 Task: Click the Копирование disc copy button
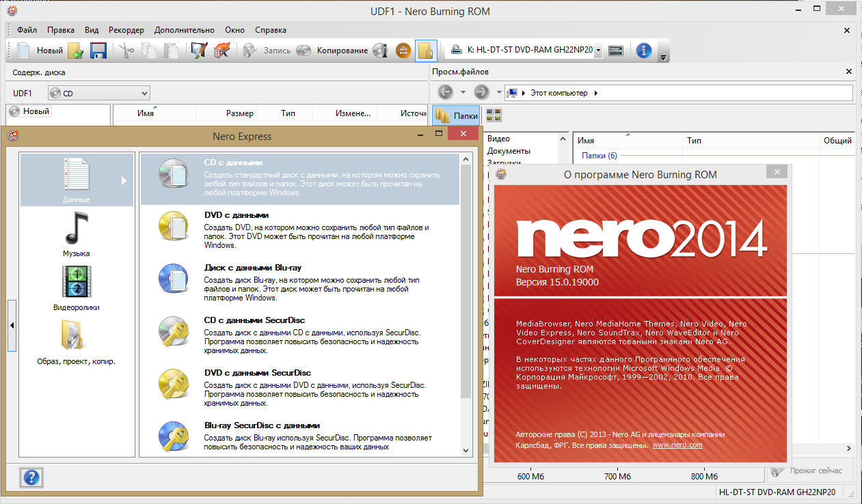pos(332,50)
